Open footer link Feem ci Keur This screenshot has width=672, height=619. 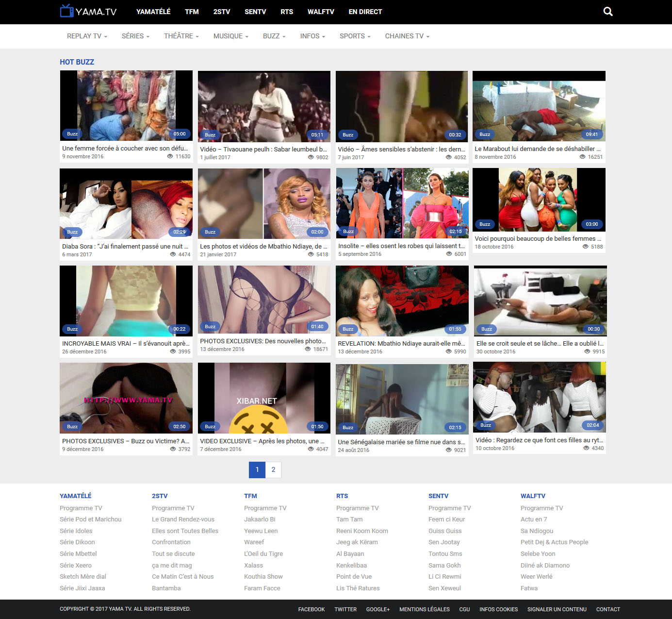point(446,519)
